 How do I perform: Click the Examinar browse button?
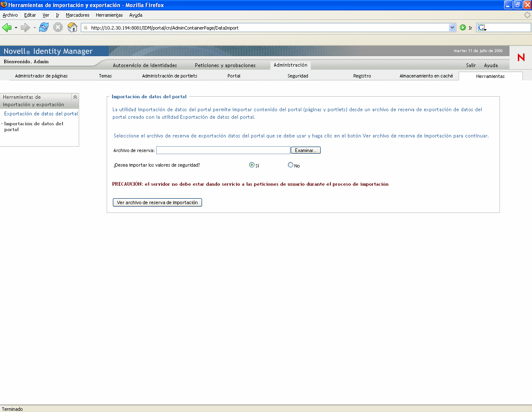[306, 150]
